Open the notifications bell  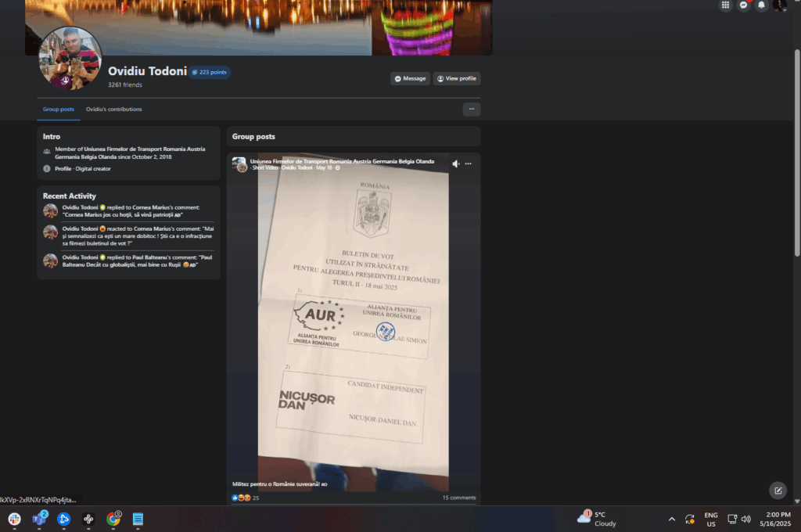761,5
